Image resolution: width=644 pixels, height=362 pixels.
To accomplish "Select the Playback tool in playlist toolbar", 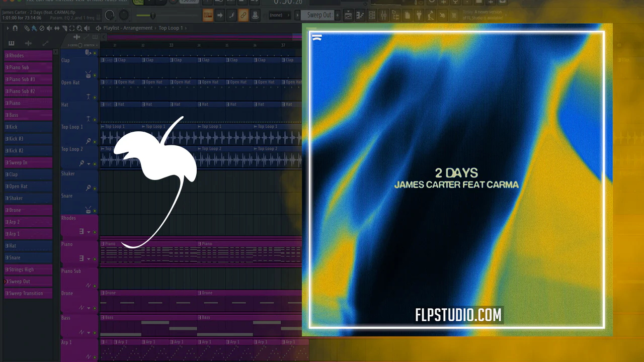I will (87, 28).
